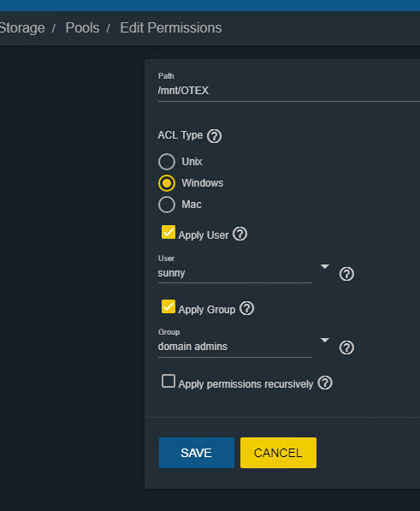This screenshot has width=420, height=511.
Task: Go to Storage in the breadcrumb
Action: click(x=21, y=28)
